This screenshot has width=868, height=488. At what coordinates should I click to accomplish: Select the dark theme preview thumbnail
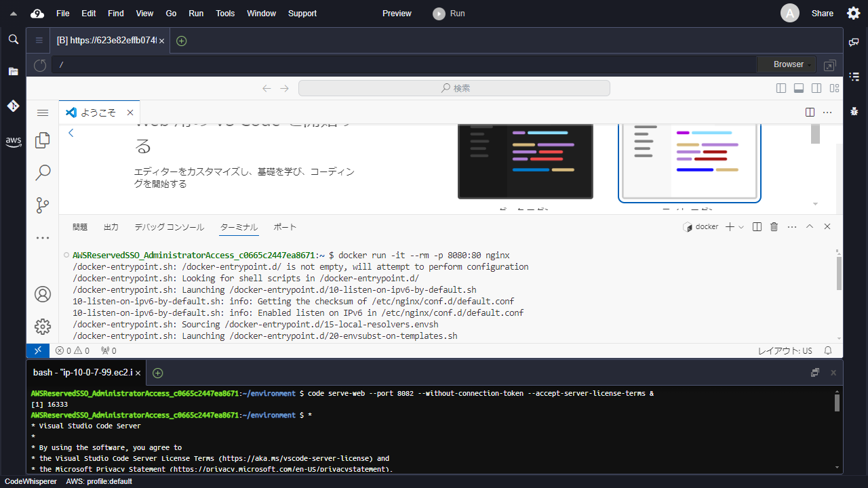526,161
